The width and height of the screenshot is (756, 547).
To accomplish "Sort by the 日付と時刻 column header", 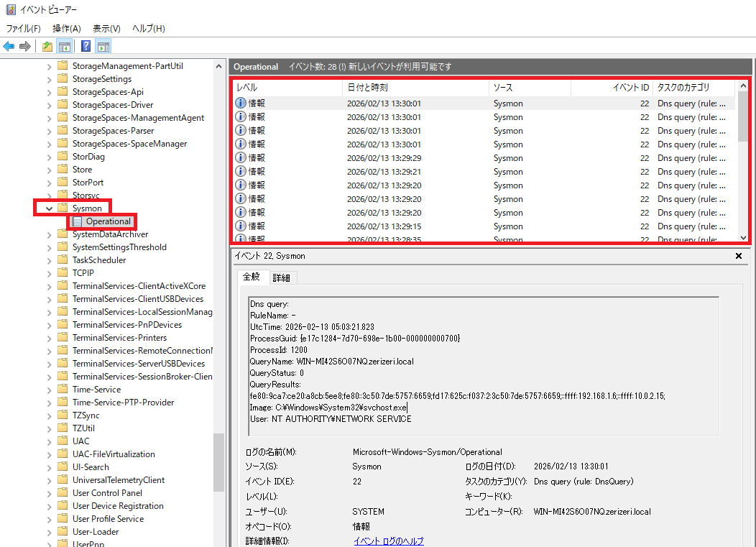I will (x=367, y=88).
